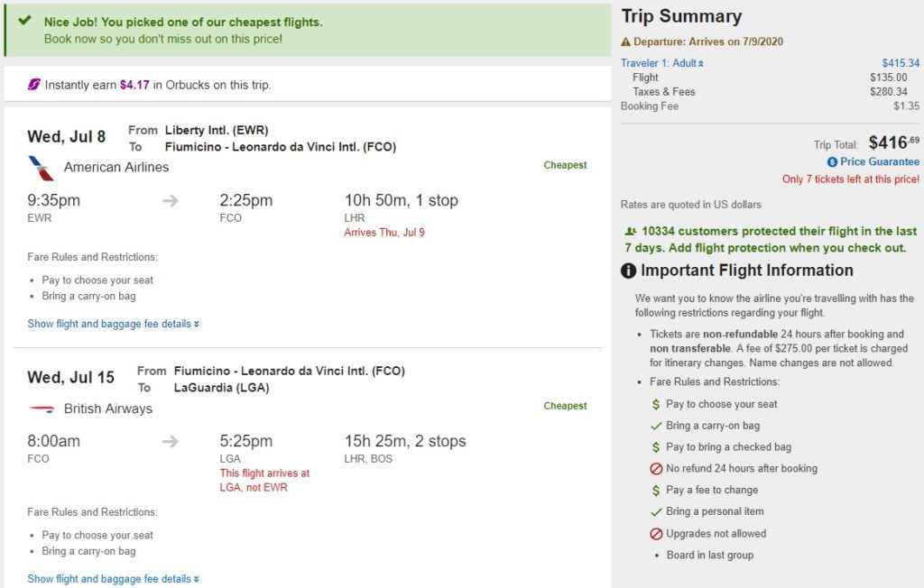Click the no-refund prohibited circle icon
The width and height of the screenshot is (924, 588).
[656, 469]
